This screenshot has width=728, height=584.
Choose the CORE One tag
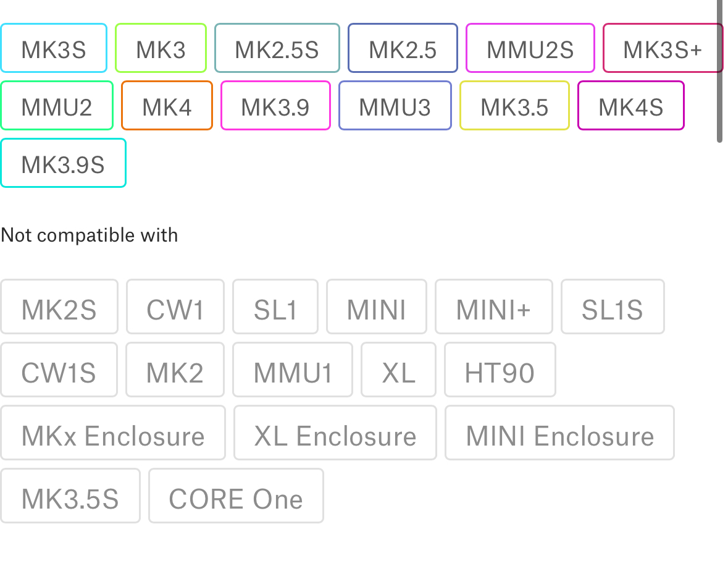click(236, 496)
